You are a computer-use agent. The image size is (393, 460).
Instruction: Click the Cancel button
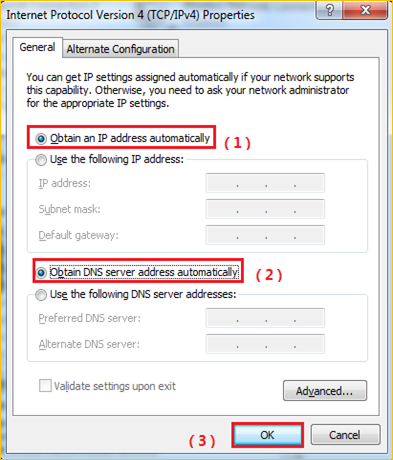(345, 435)
